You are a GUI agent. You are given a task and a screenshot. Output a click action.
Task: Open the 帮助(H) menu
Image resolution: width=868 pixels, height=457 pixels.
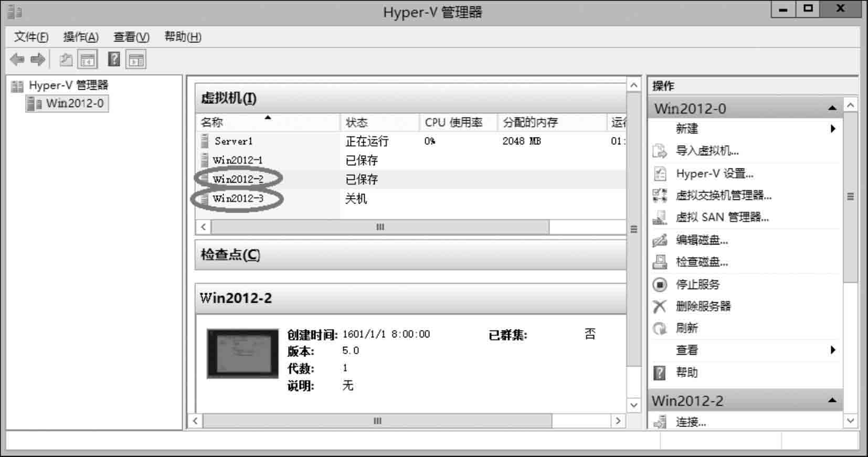183,37
